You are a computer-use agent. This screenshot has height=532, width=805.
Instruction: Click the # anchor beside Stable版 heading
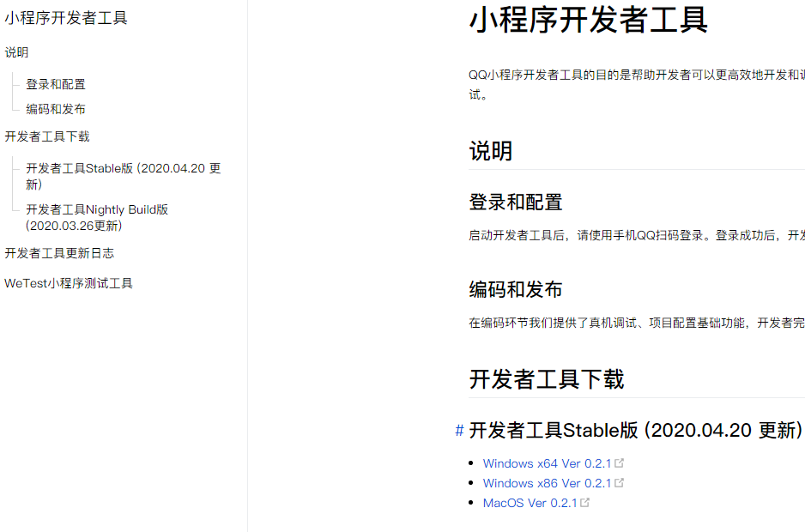[x=459, y=431]
